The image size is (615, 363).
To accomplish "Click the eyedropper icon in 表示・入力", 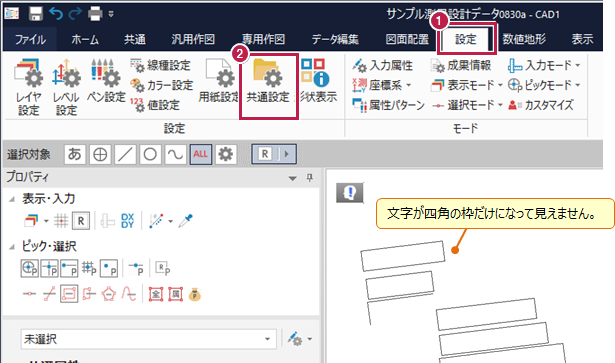I will coord(186,221).
